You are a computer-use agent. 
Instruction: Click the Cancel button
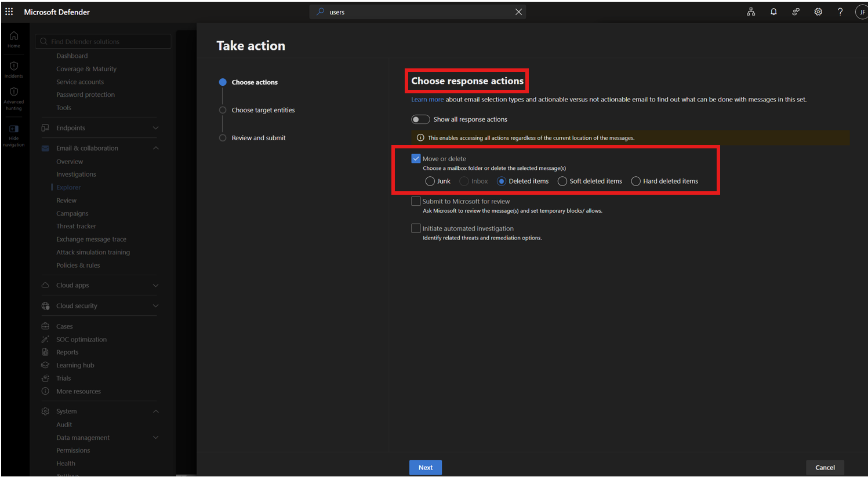point(825,468)
